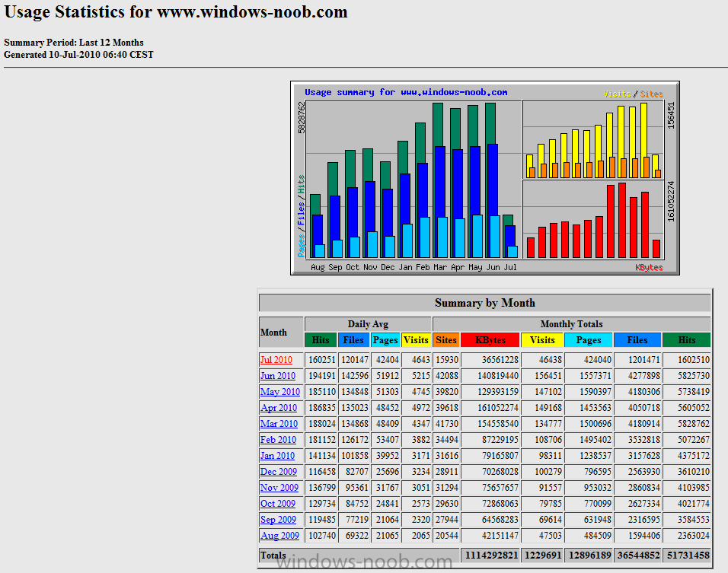Click the Usage Statistics page heading

click(x=176, y=11)
